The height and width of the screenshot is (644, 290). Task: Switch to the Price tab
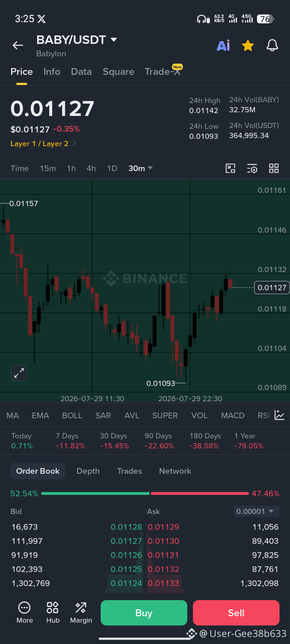coord(22,72)
